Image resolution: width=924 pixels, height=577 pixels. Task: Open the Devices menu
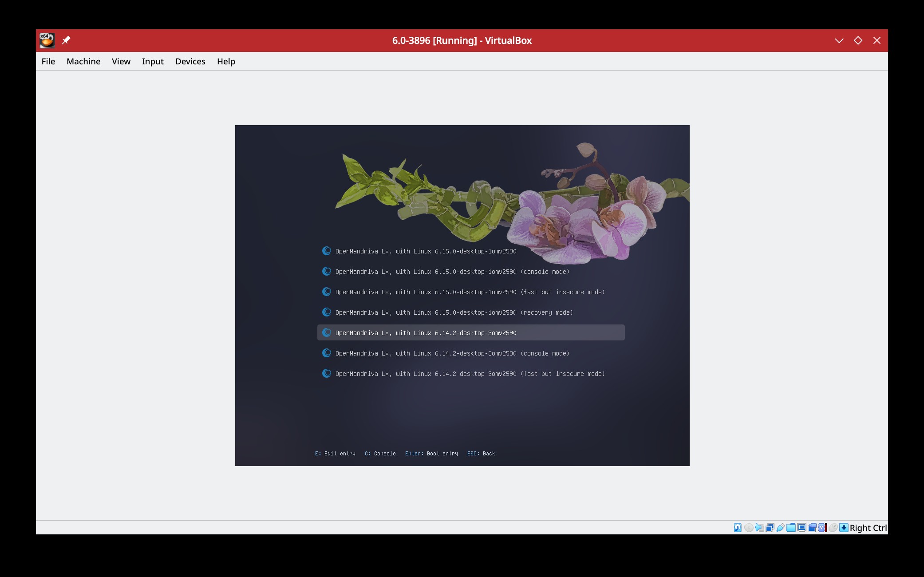tap(190, 61)
